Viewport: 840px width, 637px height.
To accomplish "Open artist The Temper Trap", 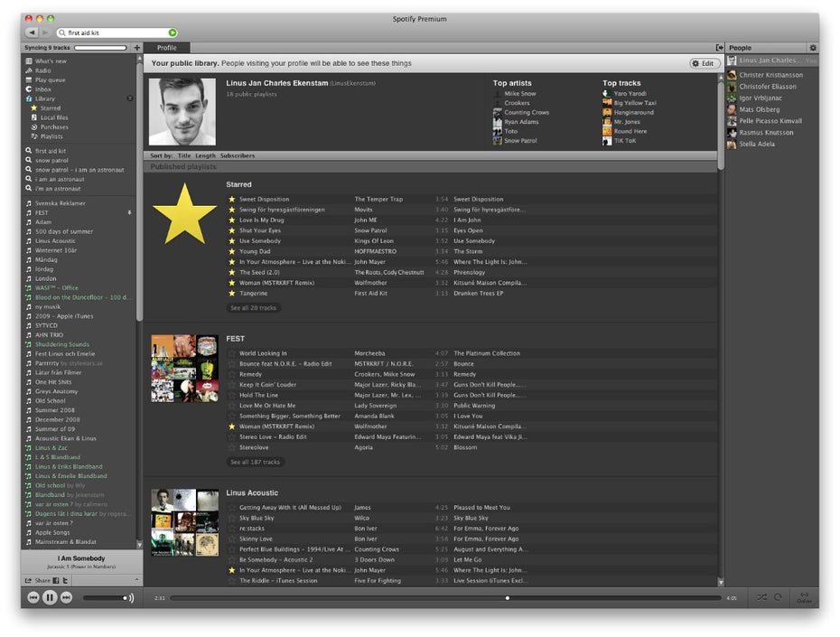I will click(378, 200).
